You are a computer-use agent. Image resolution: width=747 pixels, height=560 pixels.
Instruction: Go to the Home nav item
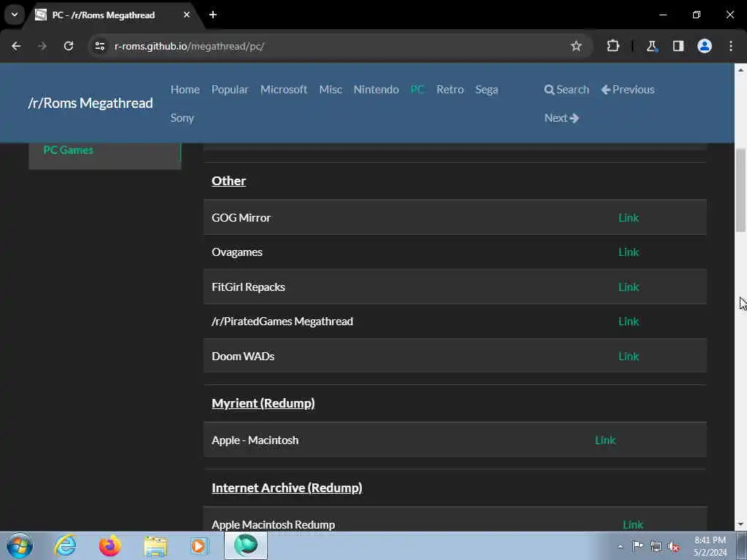(x=185, y=90)
